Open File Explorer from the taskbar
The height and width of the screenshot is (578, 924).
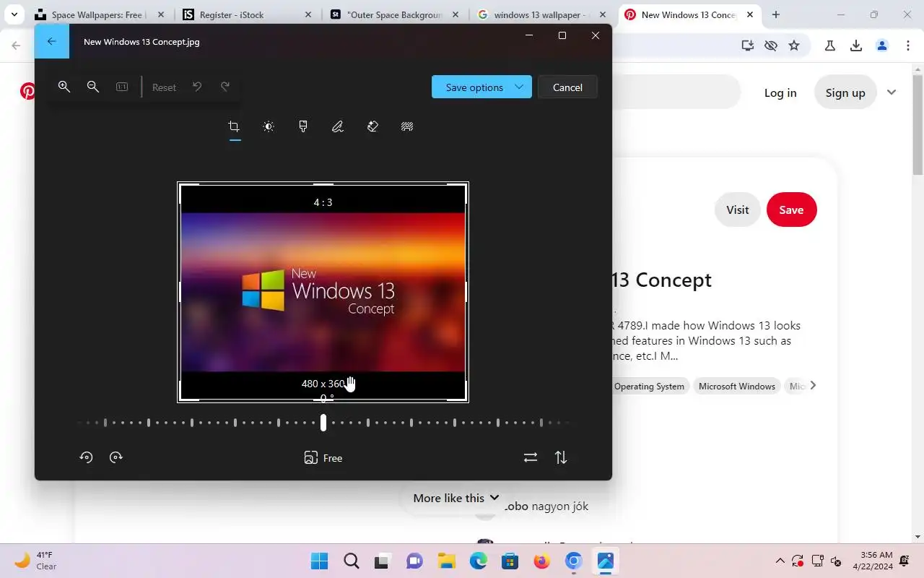coord(446,561)
